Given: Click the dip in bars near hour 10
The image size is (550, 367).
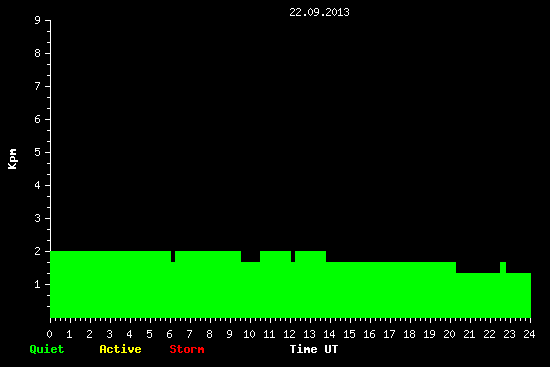Looking at the screenshot, I should 250,256.
